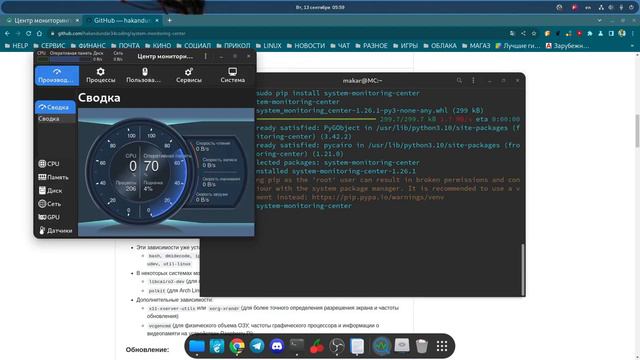Open the МАГАЗ bookmarks folder
The width and height of the screenshot is (640, 360).
pos(476,46)
